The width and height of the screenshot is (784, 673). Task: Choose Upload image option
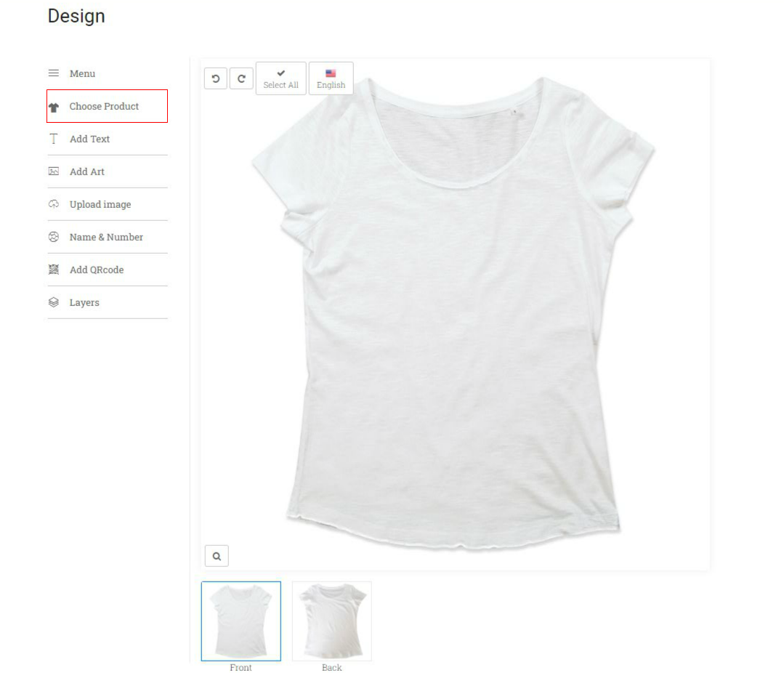[108, 204]
